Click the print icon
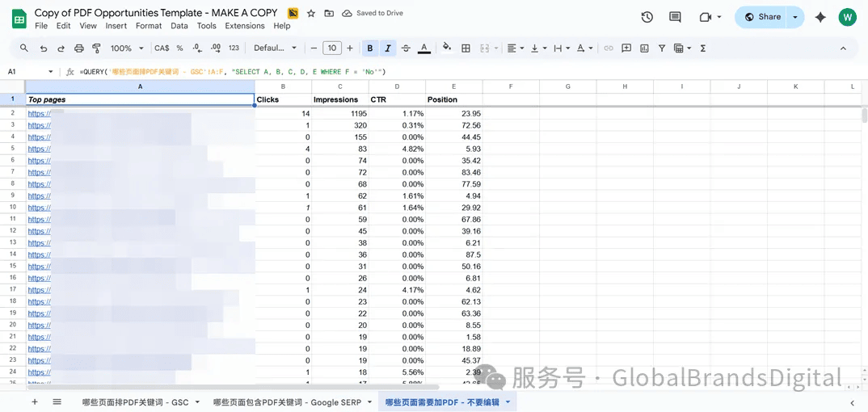The height and width of the screenshot is (412, 868). (x=78, y=48)
